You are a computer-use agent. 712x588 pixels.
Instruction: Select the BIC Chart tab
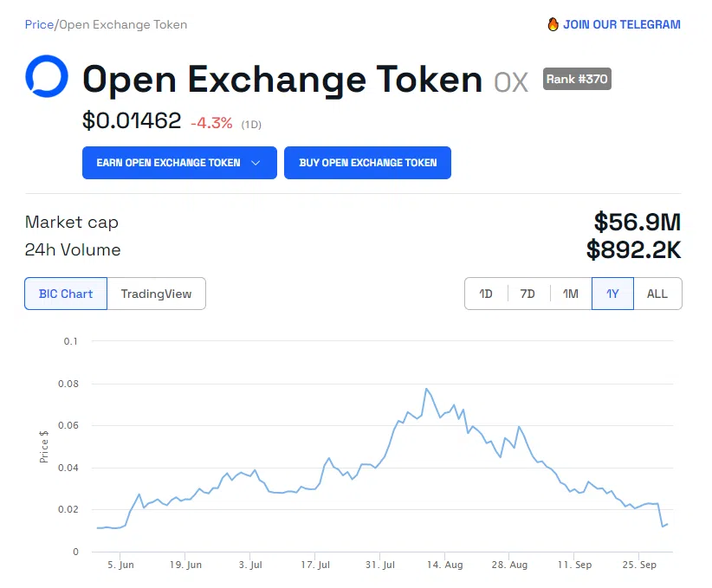click(65, 294)
